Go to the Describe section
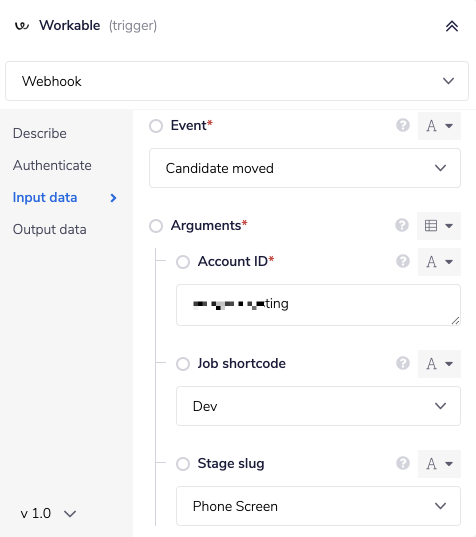 [x=40, y=133]
